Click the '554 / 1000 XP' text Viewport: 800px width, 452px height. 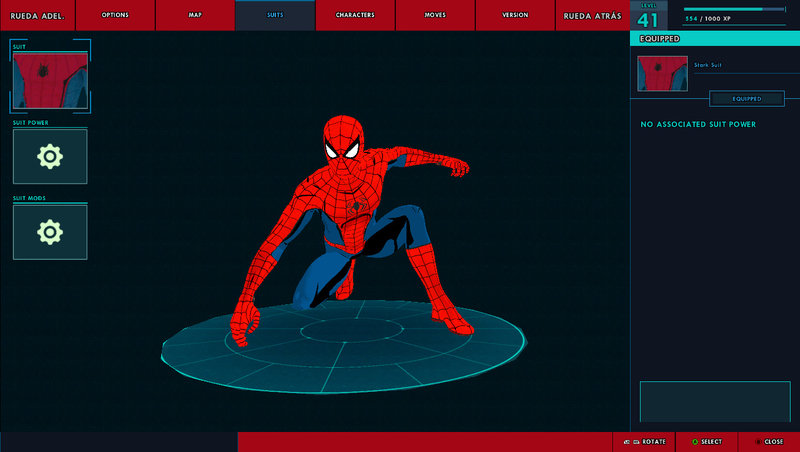[708, 19]
